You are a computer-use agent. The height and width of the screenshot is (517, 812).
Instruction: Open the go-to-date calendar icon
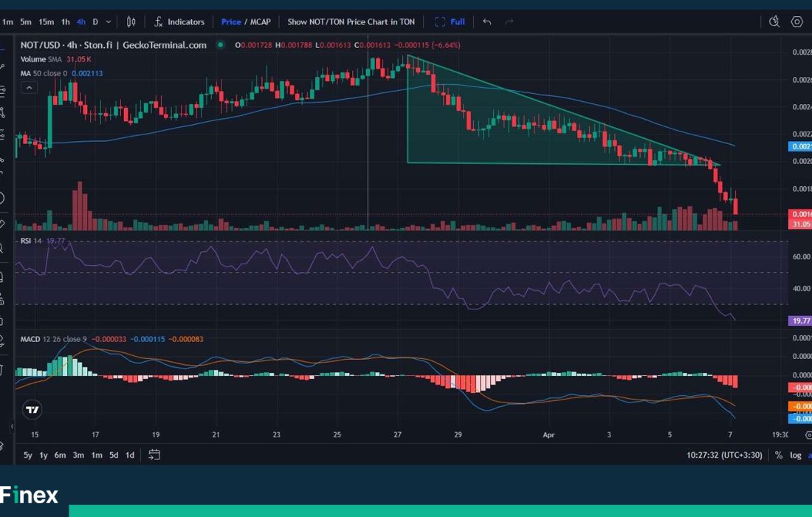pos(154,455)
